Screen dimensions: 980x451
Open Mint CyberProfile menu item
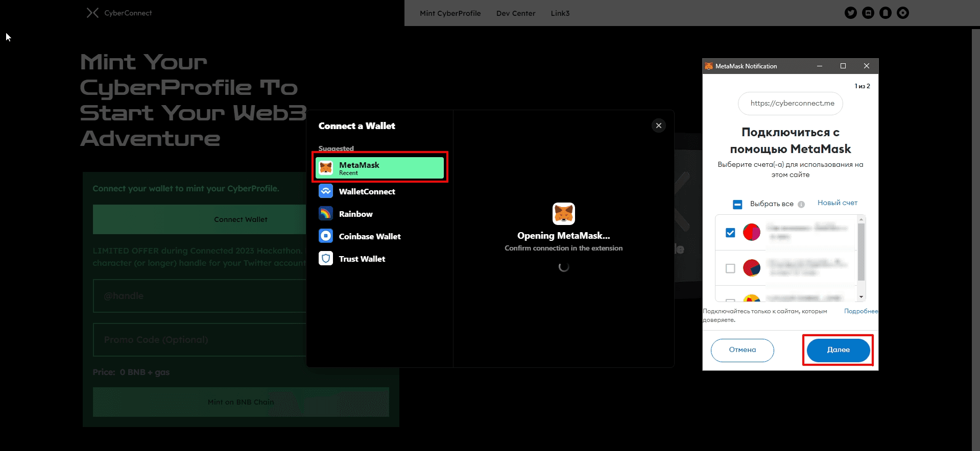point(450,13)
